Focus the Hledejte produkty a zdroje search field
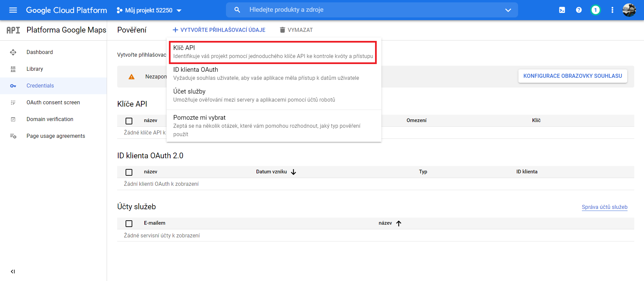This screenshot has height=281, width=644. 369,10
